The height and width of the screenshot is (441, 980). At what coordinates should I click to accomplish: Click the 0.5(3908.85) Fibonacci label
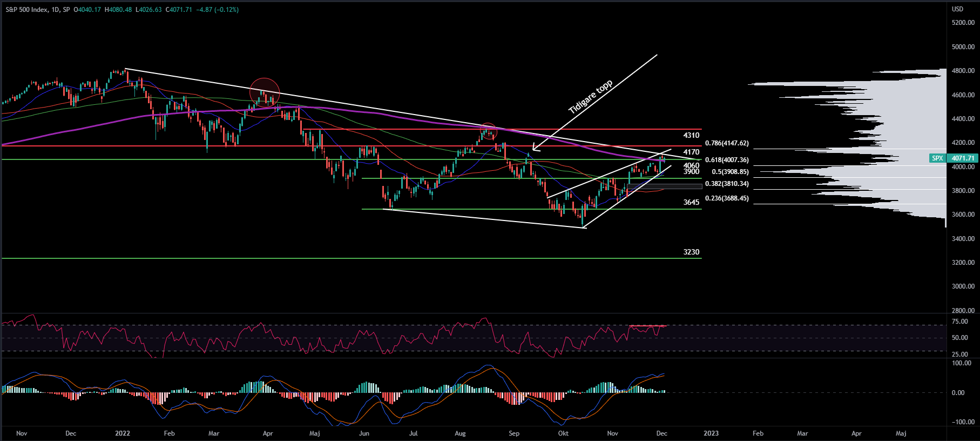pyautogui.click(x=730, y=172)
